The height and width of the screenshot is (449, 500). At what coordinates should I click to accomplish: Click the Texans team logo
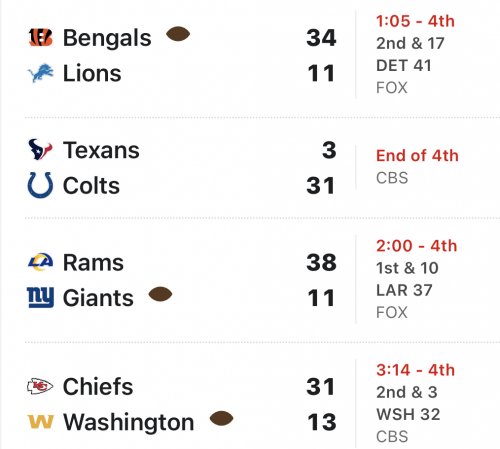(40, 149)
